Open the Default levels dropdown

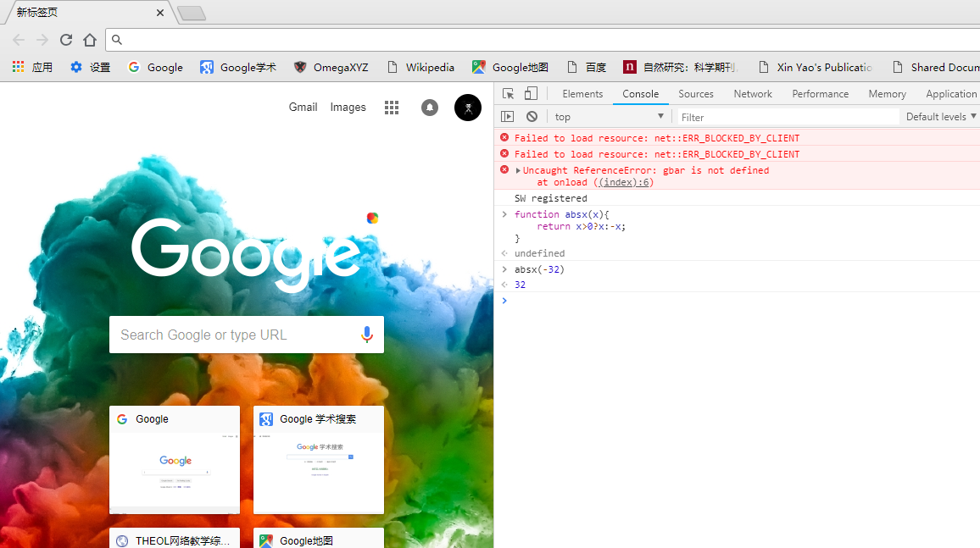[941, 117]
